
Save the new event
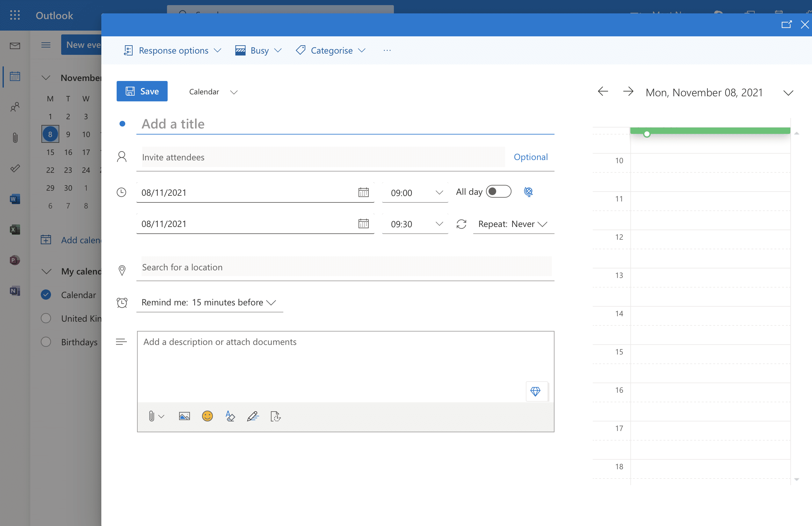tap(142, 91)
